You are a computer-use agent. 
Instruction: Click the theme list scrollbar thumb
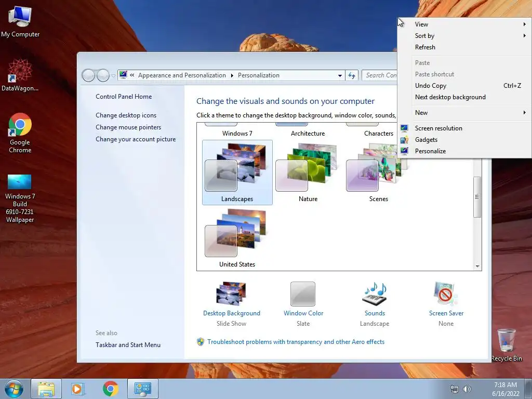[x=477, y=197]
